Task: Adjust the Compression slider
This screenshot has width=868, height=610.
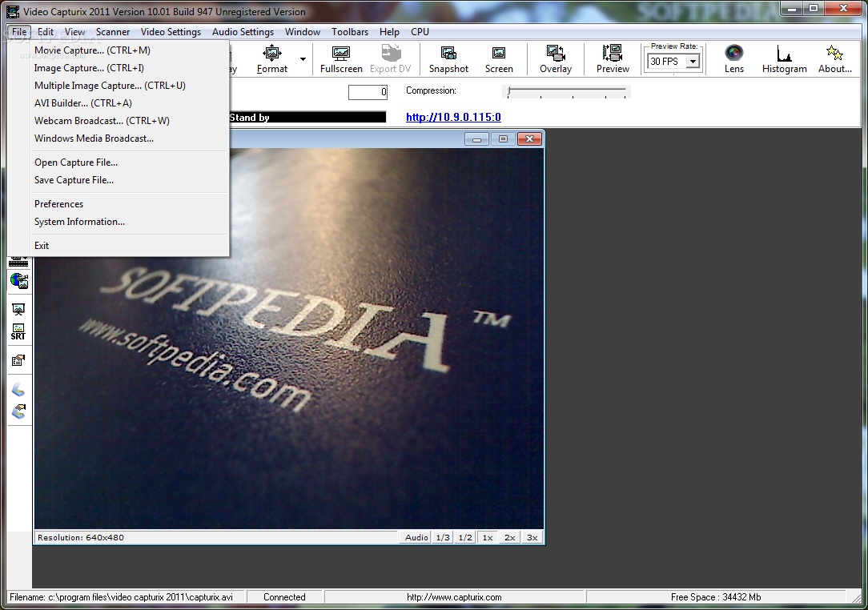Action: [567, 91]
